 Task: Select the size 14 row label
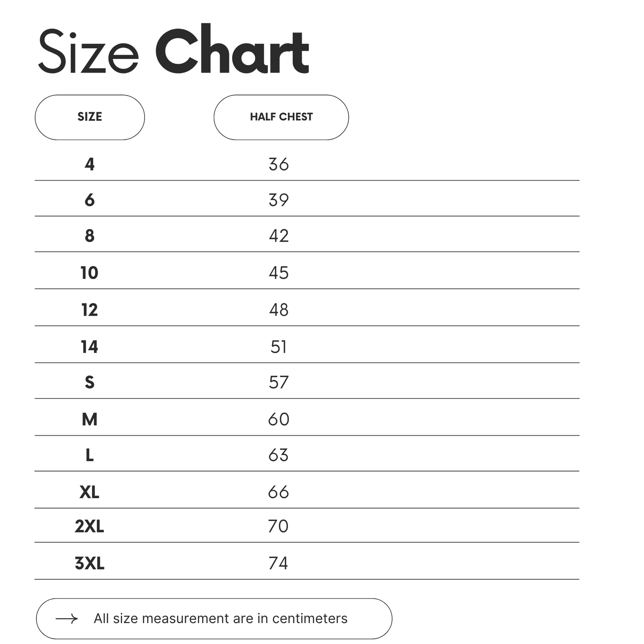click(89, 347)
